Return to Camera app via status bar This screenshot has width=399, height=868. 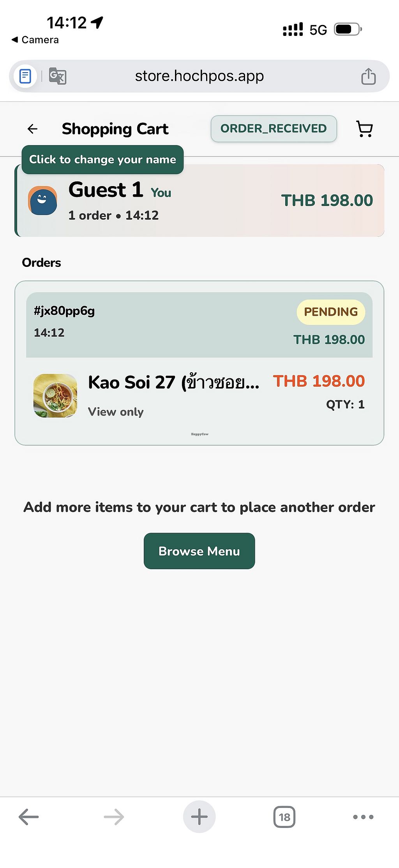[35, 40]
